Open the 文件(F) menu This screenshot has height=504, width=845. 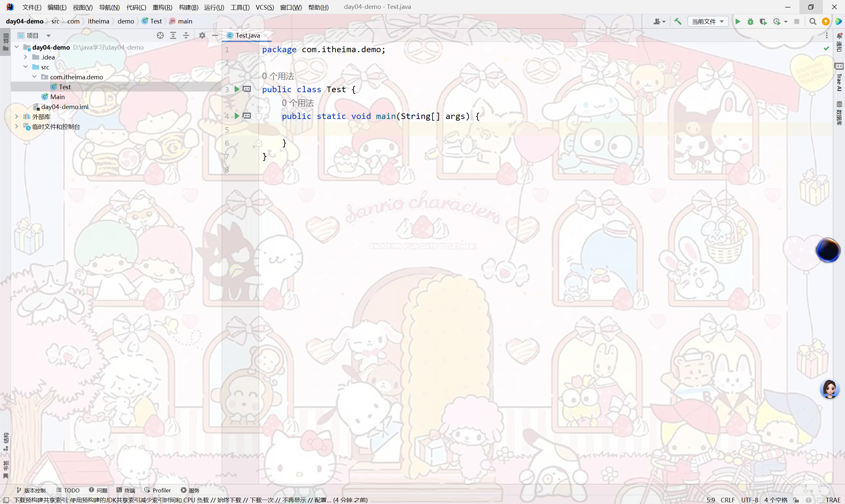(32, 7)
